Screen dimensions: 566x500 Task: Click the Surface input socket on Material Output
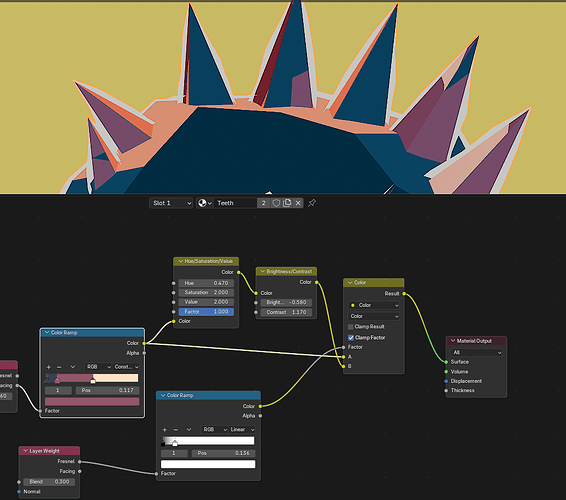(x=446, y=362)
